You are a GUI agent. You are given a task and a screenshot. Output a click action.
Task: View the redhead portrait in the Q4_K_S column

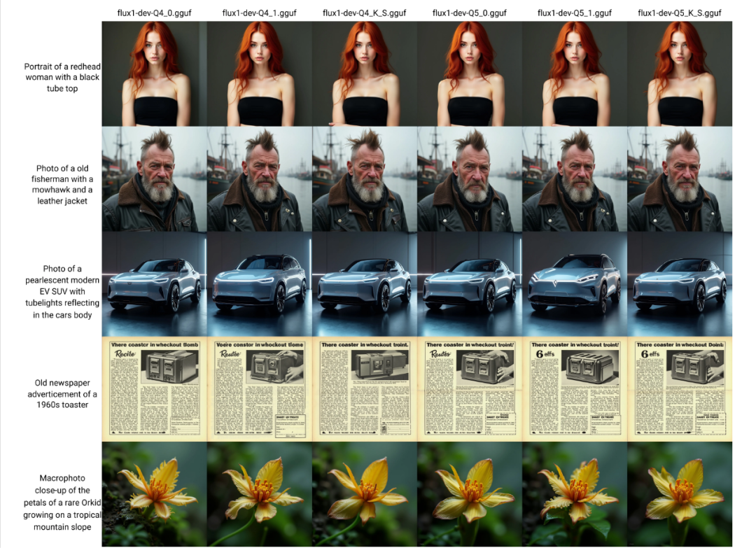365,73
